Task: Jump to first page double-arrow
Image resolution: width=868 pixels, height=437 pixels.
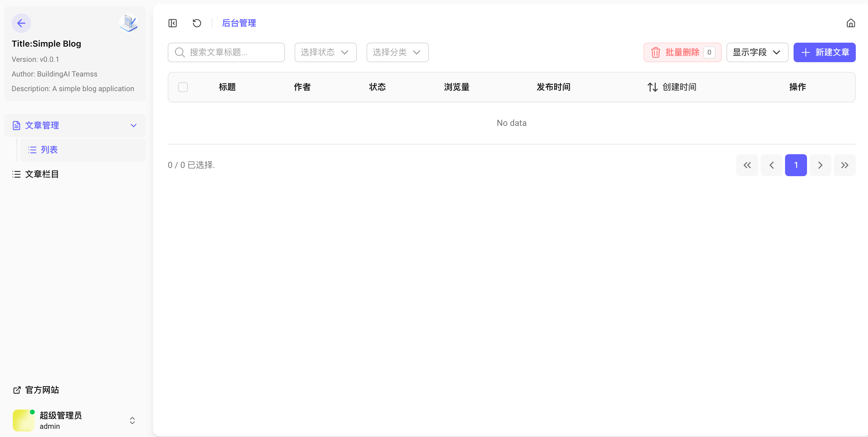Action: click(747, 165)
